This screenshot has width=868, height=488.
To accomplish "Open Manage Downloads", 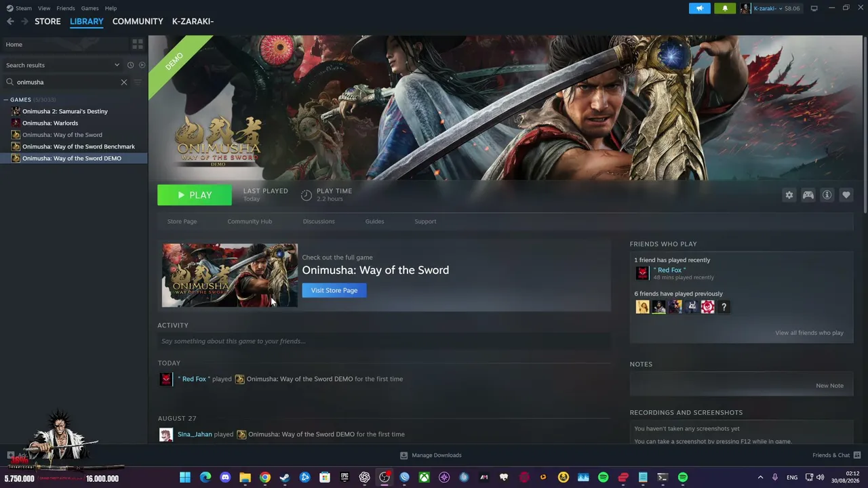I will 431,455.
